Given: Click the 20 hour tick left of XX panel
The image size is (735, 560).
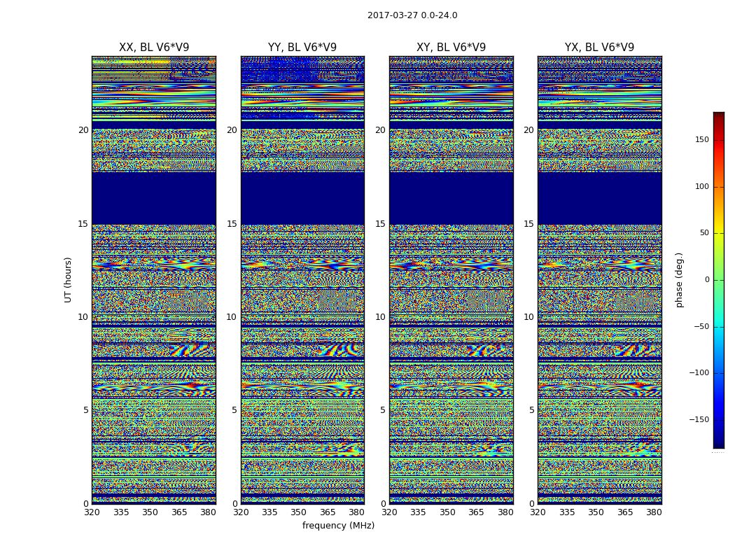Looking at the screenshot, I should (83, 130).
